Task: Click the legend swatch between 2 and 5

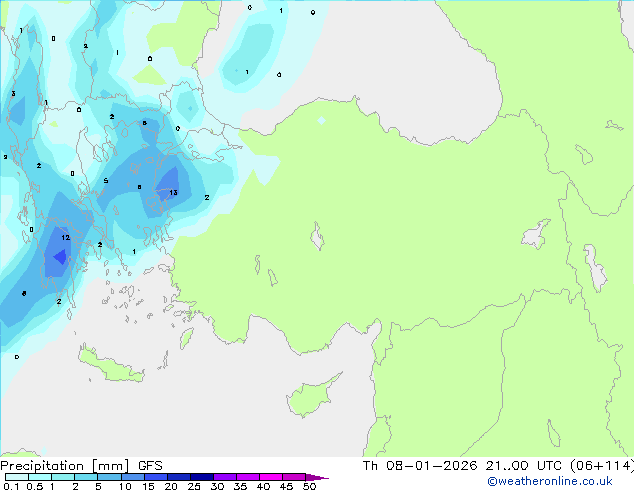Action: (86, 477)
